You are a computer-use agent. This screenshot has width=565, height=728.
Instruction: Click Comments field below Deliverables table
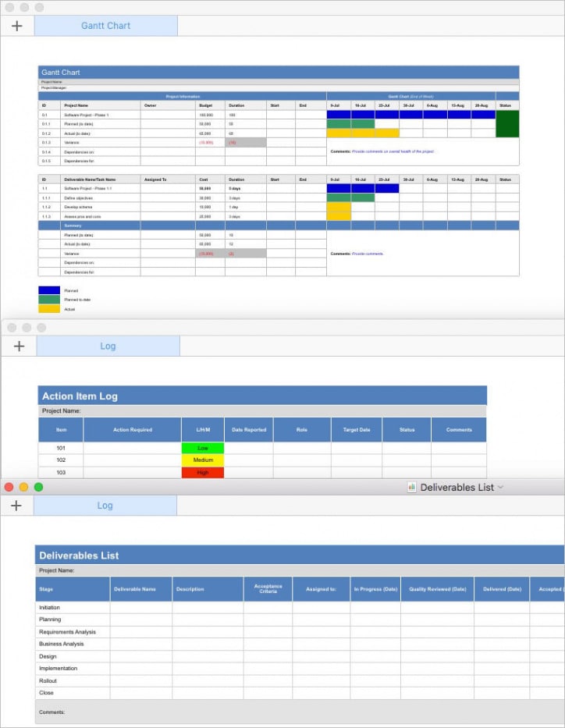(x=297, y=712)
